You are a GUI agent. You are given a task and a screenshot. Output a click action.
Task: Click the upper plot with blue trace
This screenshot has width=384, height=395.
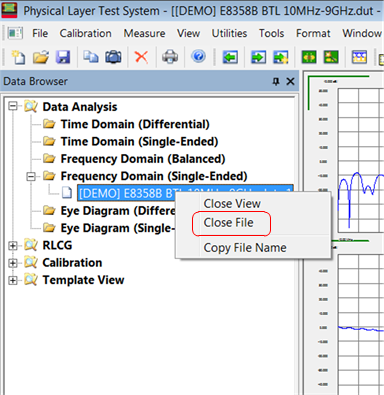(361, 160)
